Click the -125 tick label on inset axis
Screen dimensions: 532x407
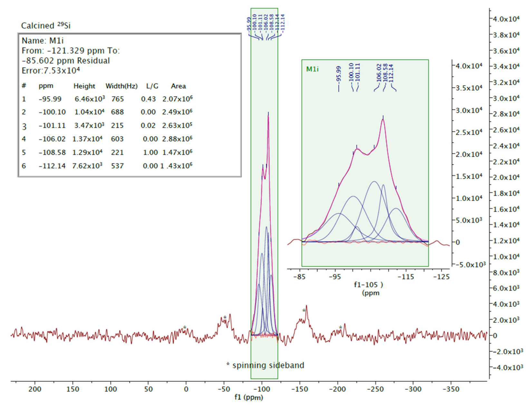(441, 276)
